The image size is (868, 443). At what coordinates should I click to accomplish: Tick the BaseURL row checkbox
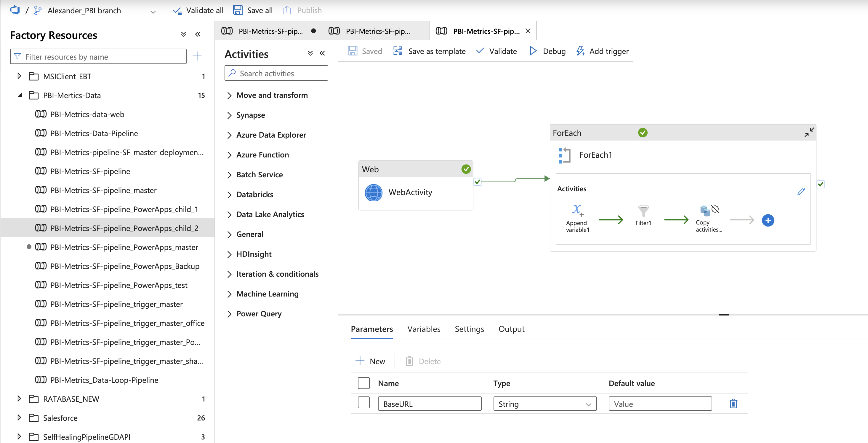(x=363, y=402)
